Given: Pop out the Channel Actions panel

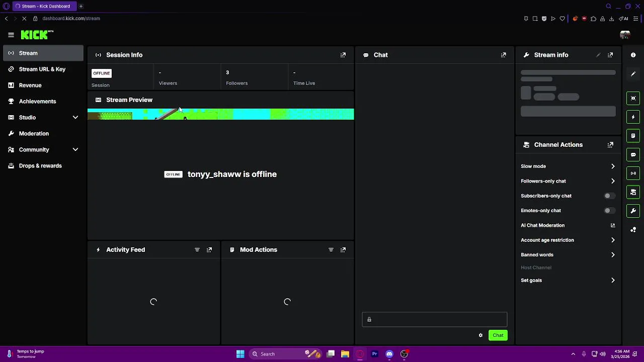Looking at the screenshot, I should [x=610, y=145].
